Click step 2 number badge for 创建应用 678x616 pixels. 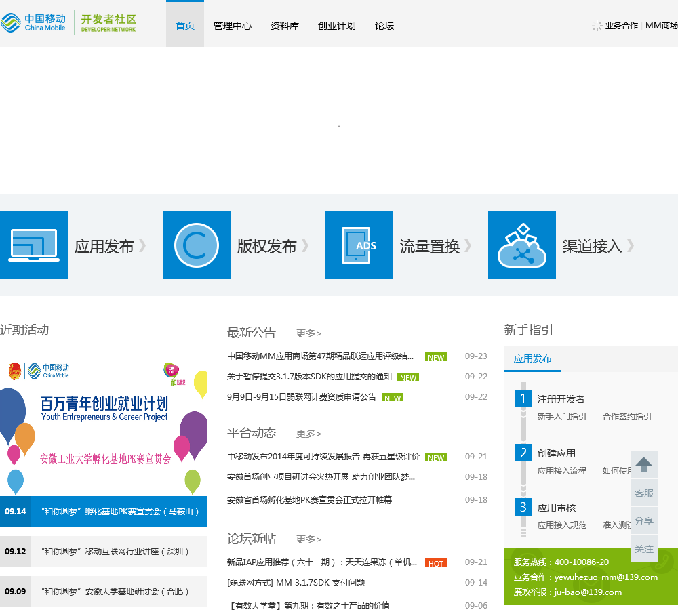[x=523, y=453]
